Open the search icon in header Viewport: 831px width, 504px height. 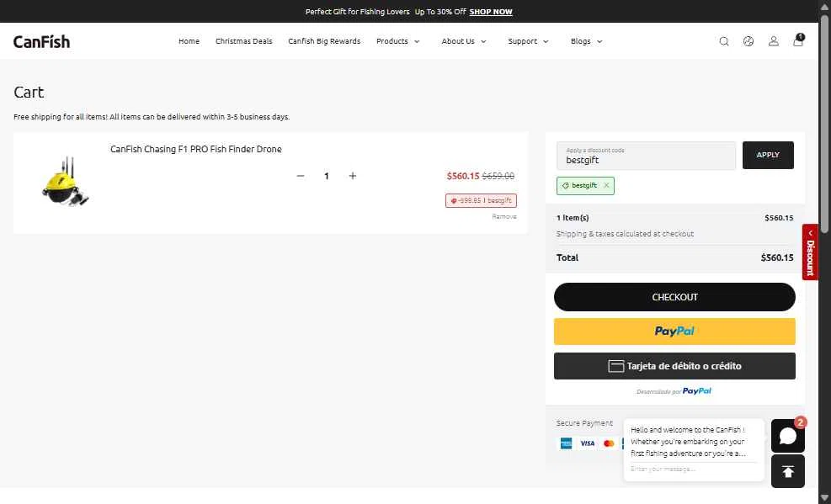pyautogui.click(x=723, y=41)
